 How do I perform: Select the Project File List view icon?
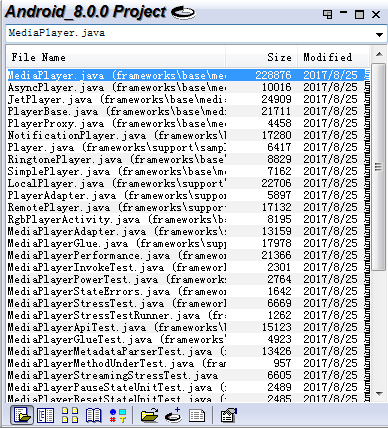coord(22,415)
